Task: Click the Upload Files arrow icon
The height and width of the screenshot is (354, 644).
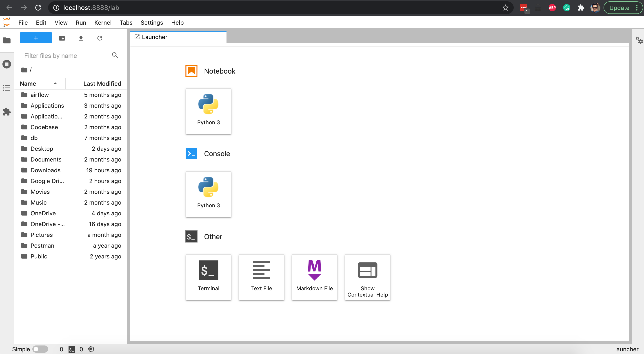Action: (x=81, y=38)
